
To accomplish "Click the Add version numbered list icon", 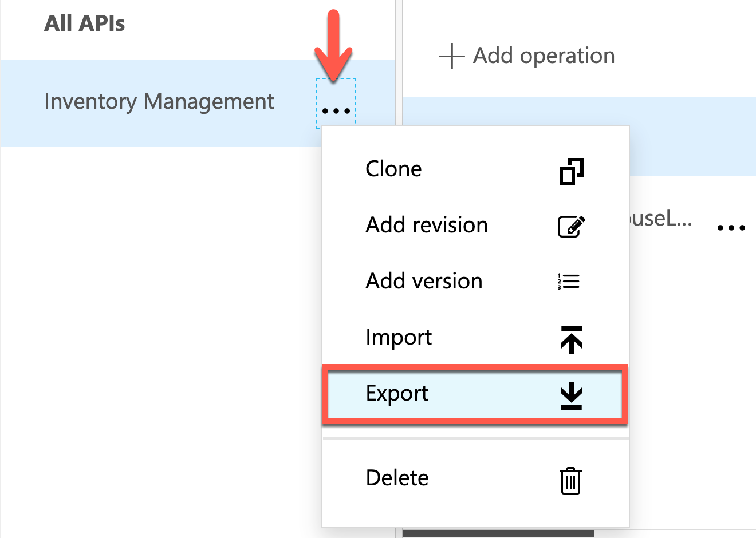I will click(568, 282).
